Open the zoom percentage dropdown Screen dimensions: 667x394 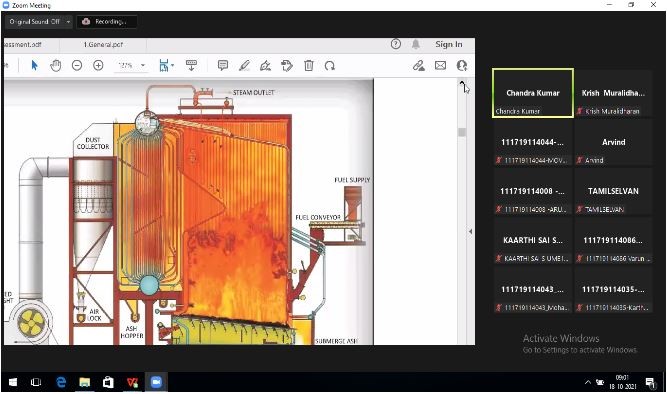[x=143, y=66]
